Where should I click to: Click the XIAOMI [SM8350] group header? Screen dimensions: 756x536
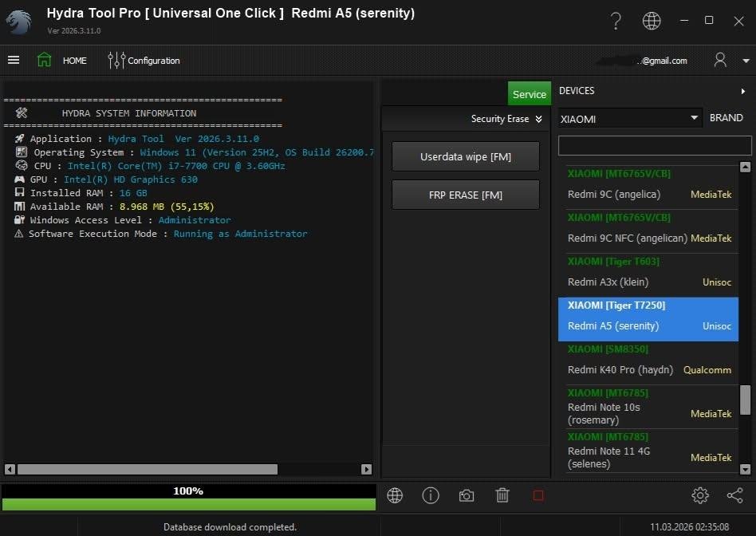pos(608,349)
